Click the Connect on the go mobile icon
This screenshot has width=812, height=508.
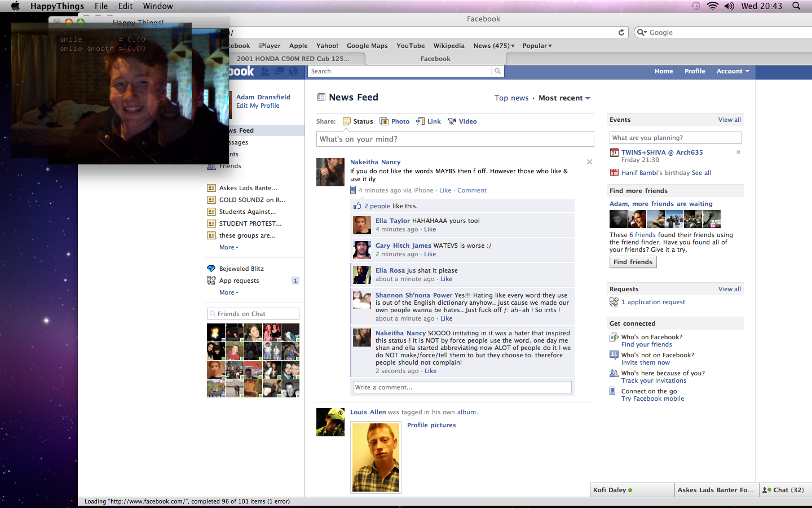(613, 391)
